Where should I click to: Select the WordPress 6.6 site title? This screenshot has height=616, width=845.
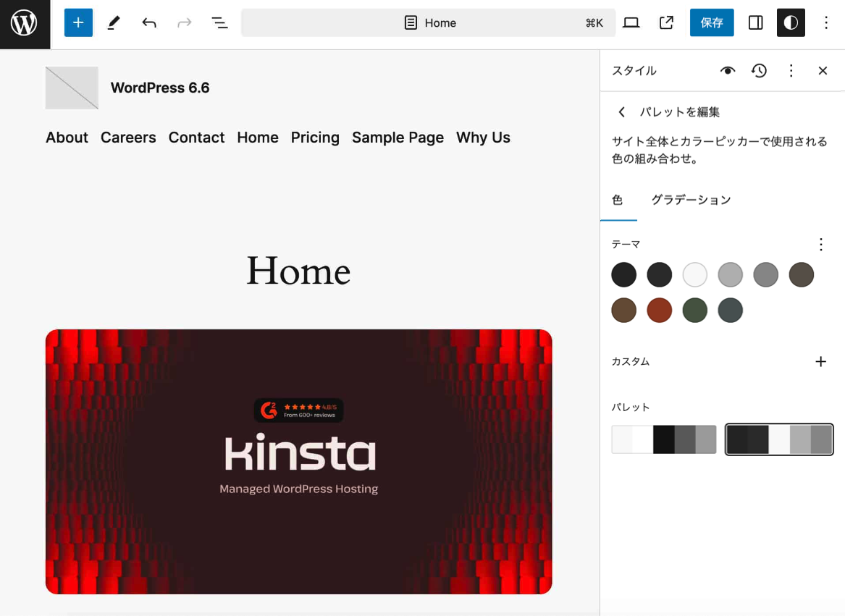click(160, 88)
